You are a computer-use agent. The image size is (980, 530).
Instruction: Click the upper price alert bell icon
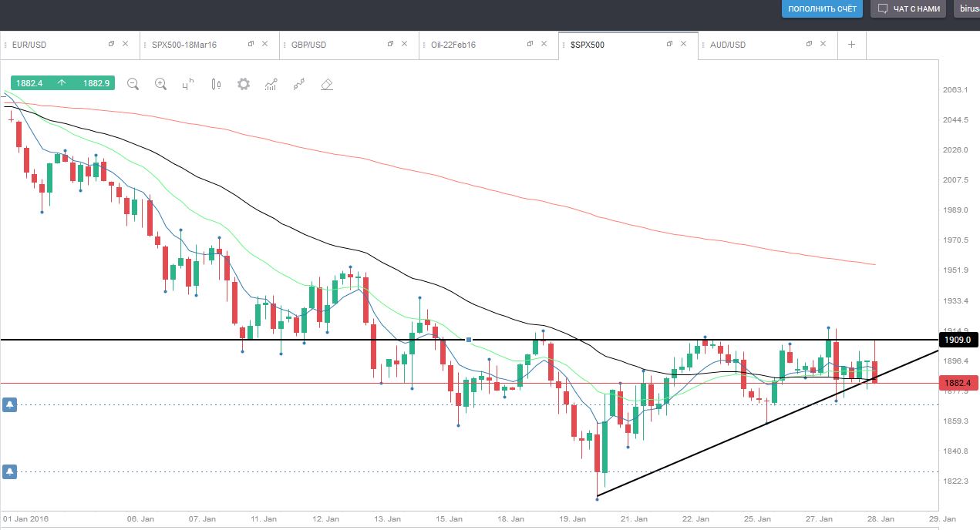coord(10,404)
